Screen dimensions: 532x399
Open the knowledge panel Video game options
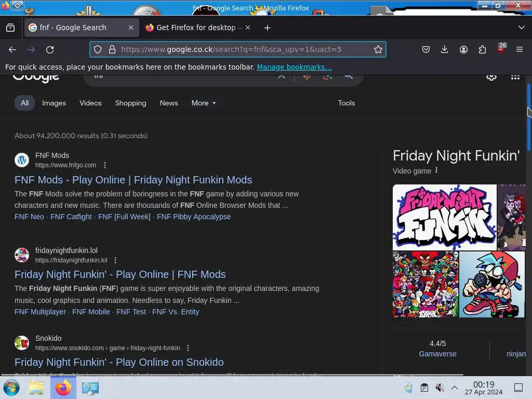point(436,170)
